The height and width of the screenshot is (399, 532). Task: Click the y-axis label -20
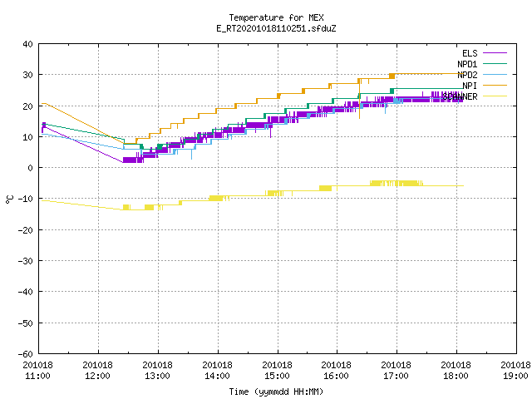26,230
